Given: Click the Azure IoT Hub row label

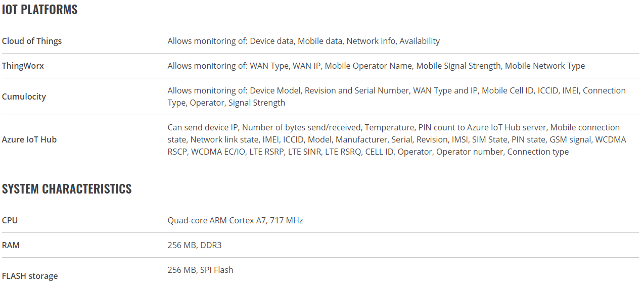Looking at the screenshot, I should click(x=29, y=139).
